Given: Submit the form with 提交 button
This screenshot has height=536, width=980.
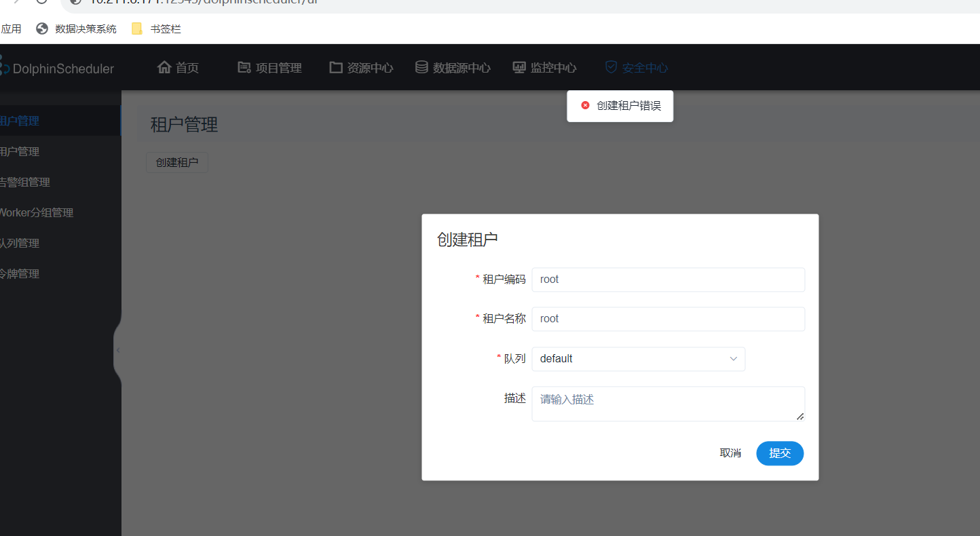Looking at the screenshot, I should click(x=780, y=453).
